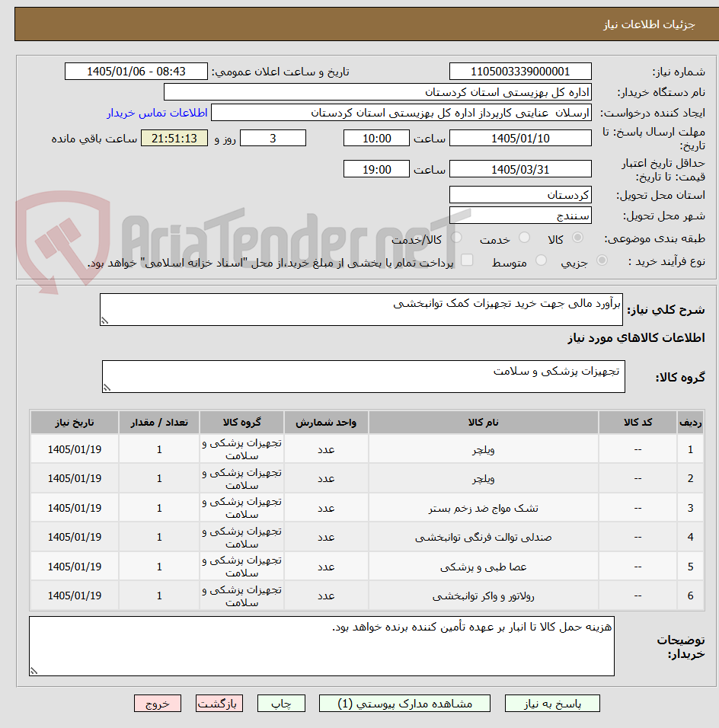The height and width of the screenshot is (728, 719).
Task: Select the جزیی purchase type radio
Action: [602, 260]
